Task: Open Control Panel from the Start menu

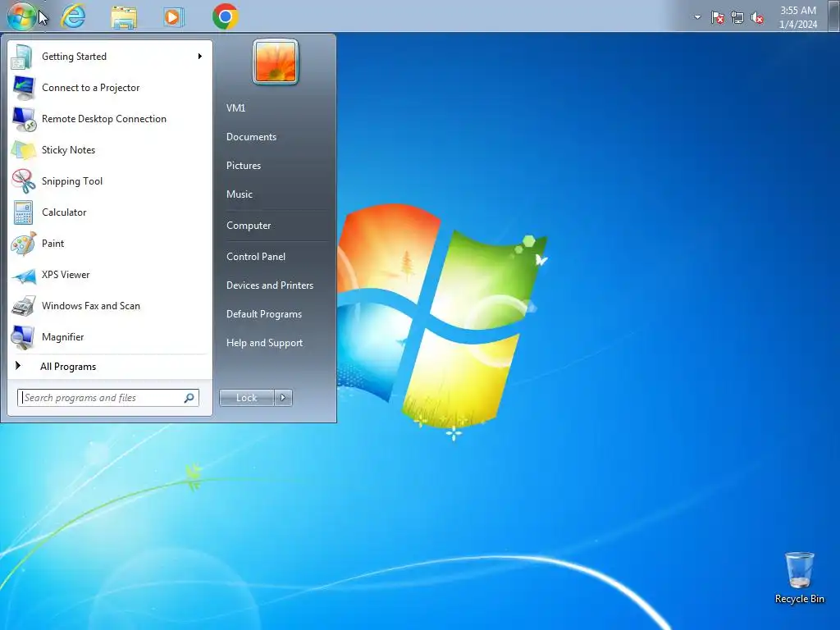Action: (x=256, y=256)
